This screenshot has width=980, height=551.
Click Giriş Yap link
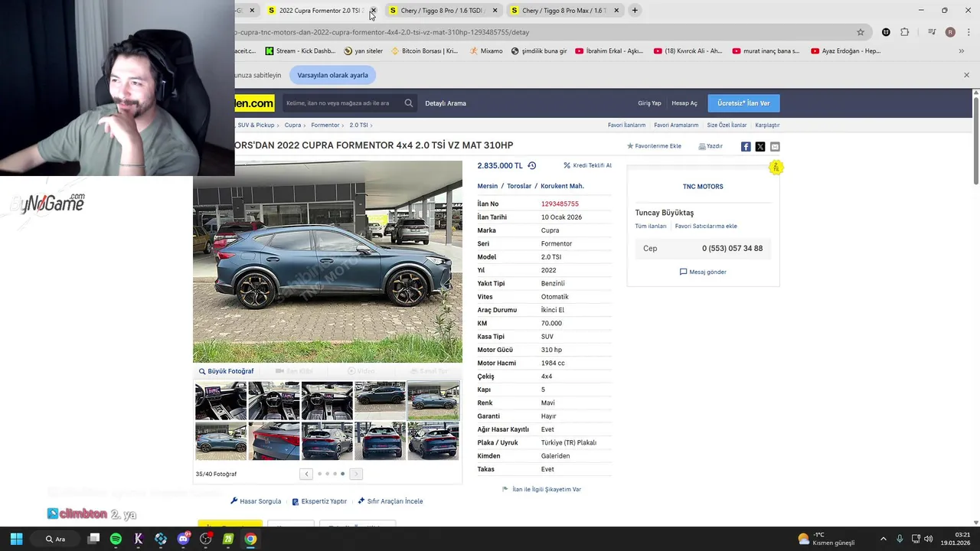coord(649,103)
